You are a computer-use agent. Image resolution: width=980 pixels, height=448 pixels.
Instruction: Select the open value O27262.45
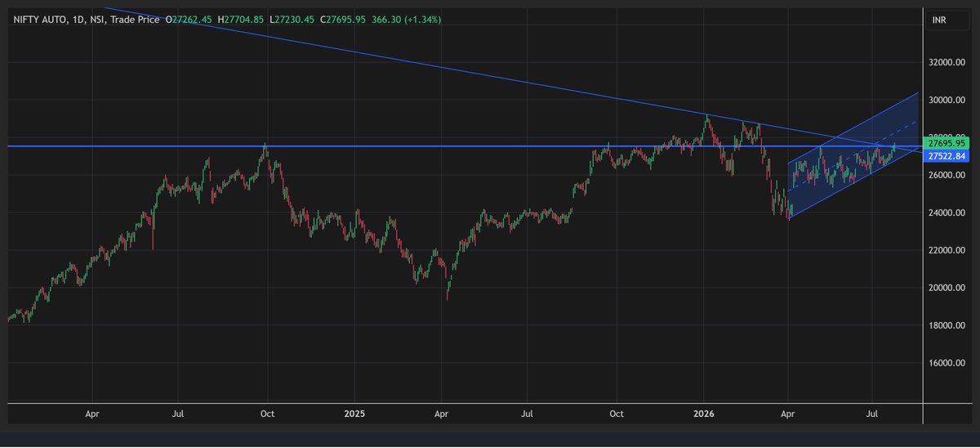point(189,19)
